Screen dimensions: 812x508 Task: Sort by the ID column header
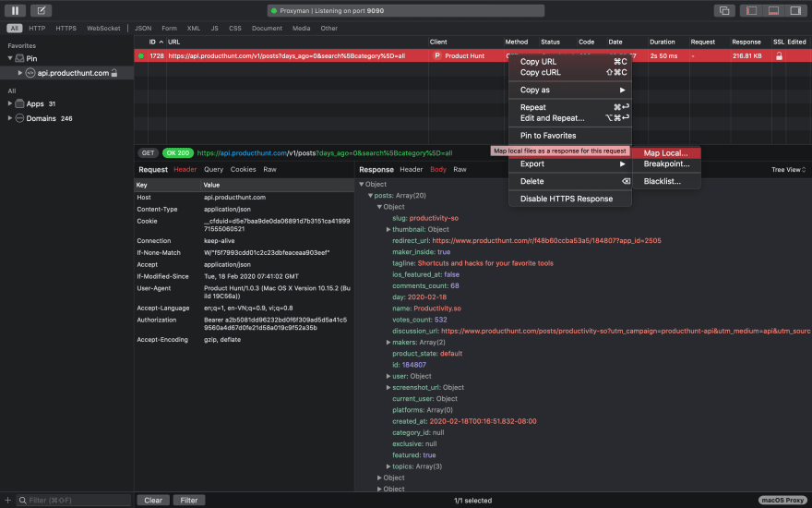point(156,42)
